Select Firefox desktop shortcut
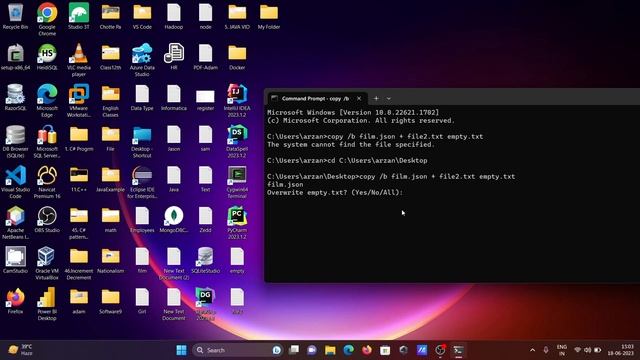This screenshot has width=640, height=360. pyautogui.click(x=15, y=300)
